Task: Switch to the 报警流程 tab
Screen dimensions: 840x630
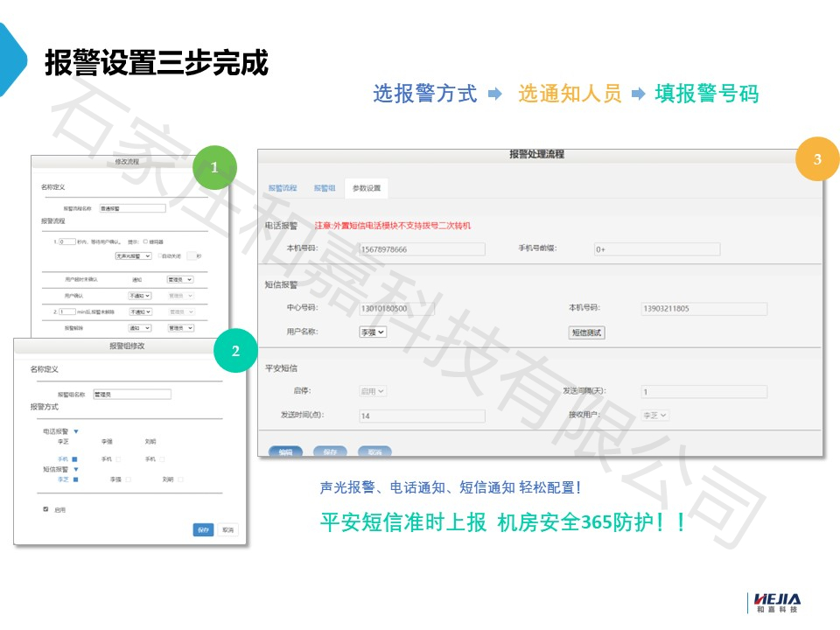Action: (x=283, y=188)
